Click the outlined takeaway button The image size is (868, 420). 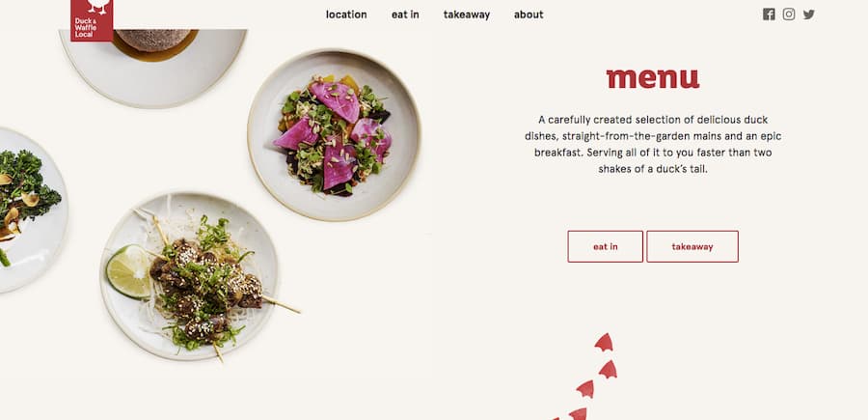[x=692, y=246]
